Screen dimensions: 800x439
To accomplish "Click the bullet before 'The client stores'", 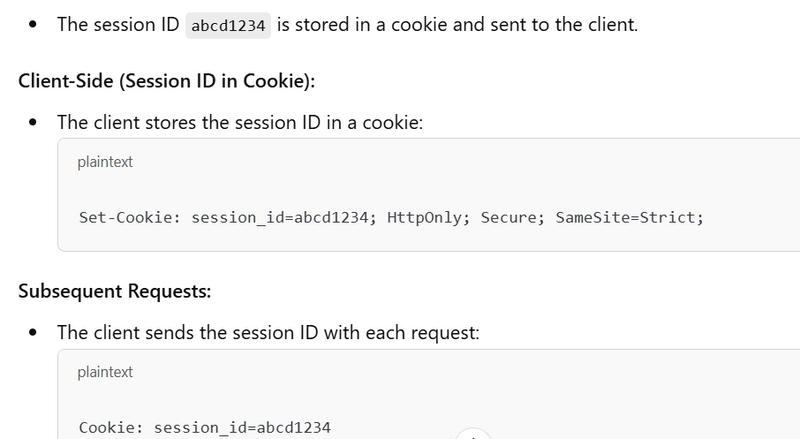I will (33, 123).
